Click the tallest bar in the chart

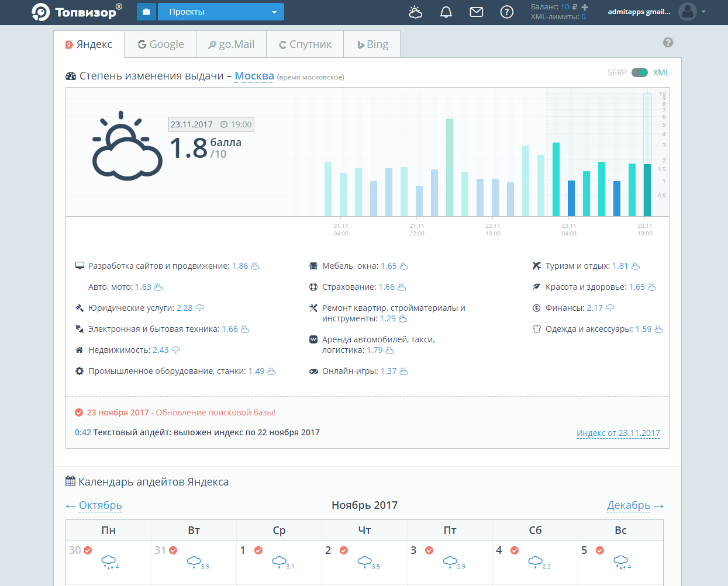450,167
